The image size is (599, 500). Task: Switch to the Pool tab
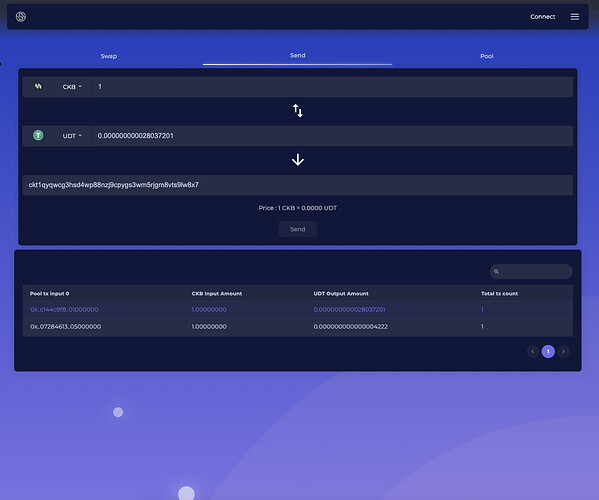pyautogui.click(x=487, y=56)
